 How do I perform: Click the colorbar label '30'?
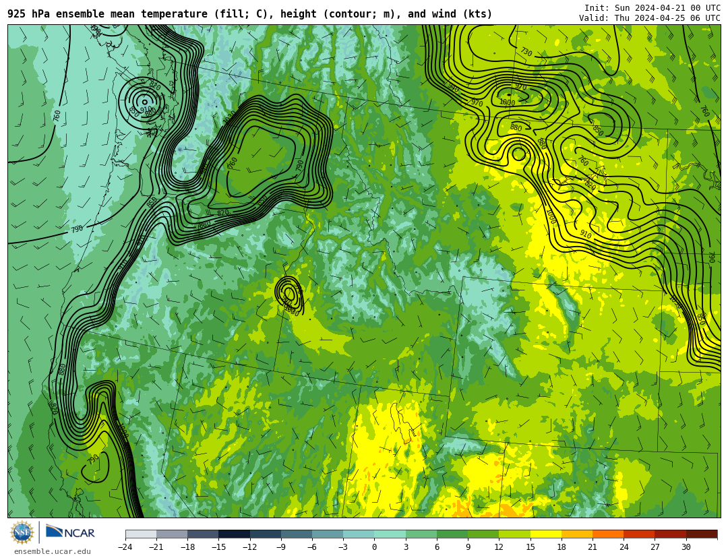[686, 547]
